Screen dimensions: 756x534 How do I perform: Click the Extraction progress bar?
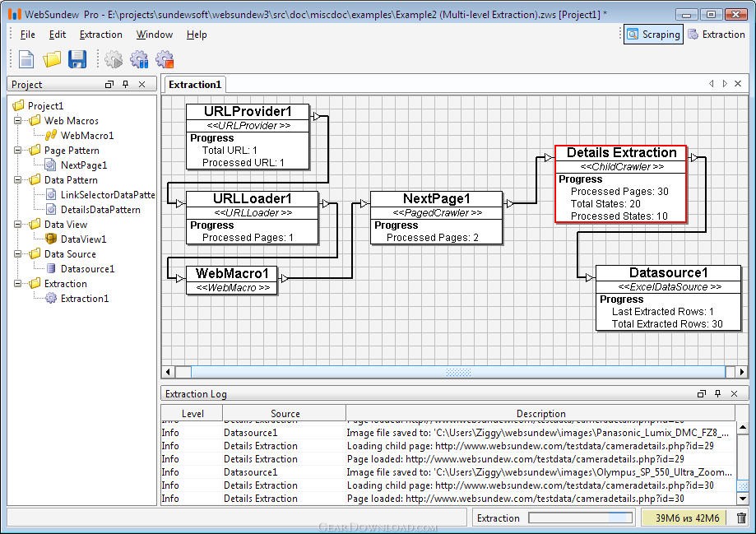click(x=581, y=518)
